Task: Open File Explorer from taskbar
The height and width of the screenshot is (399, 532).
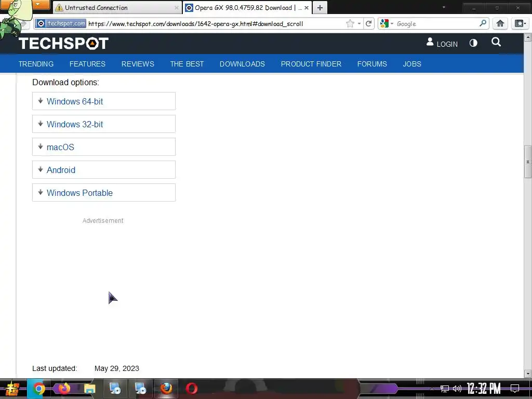Action: coord(89,389)
